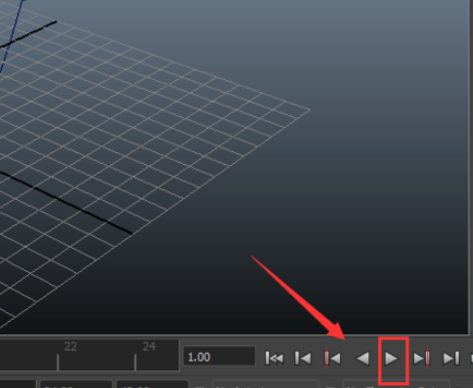Step forward one frame
The image size is (473, 388).
point(451,359)
